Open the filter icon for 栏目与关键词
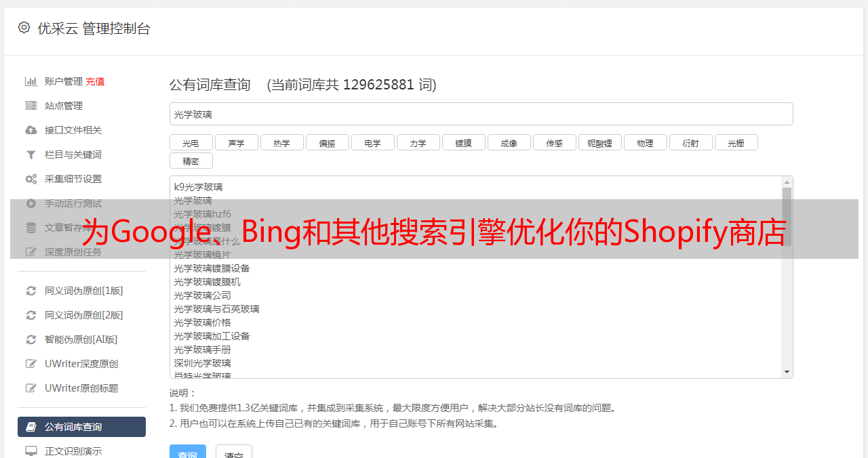This screenshot has height=458, width=868. [31, 154]
